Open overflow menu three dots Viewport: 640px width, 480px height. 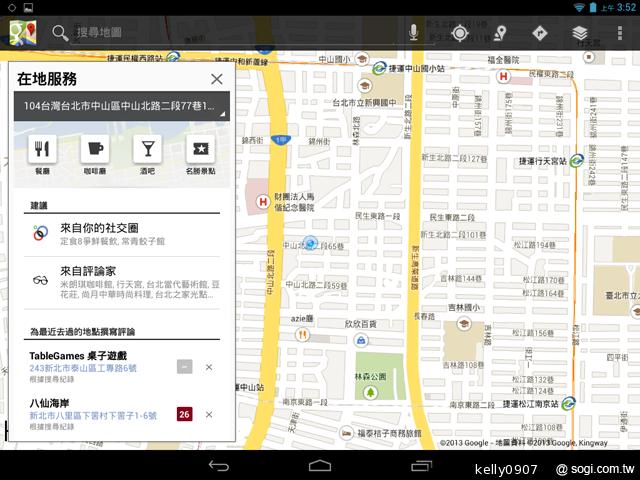click(620, 33)
